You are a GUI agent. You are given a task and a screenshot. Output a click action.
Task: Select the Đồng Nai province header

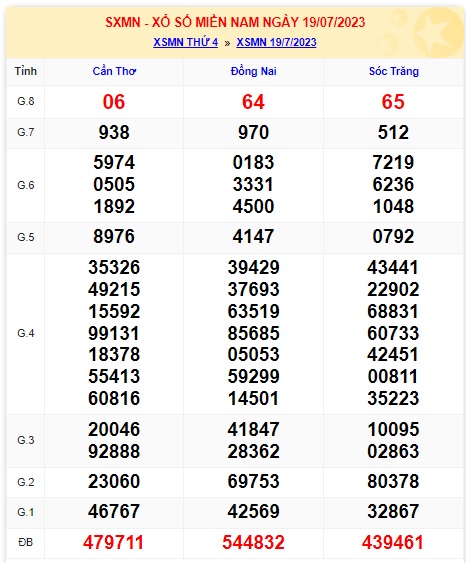[253, 71]
